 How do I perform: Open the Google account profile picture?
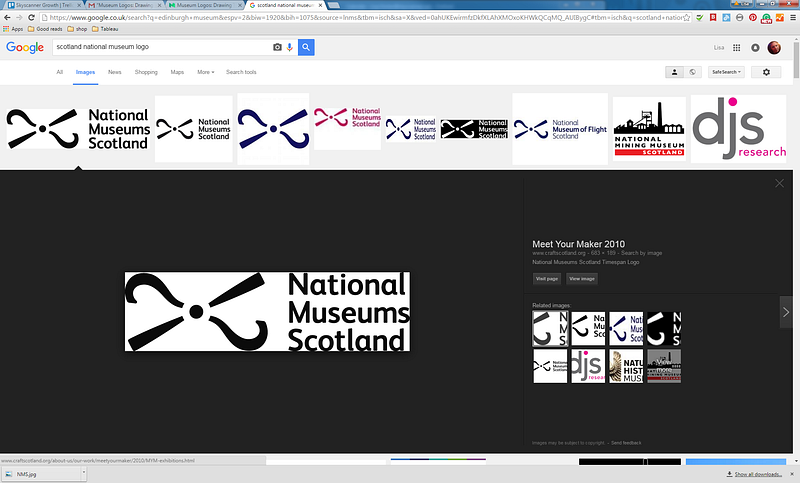[x=774, y=47]
